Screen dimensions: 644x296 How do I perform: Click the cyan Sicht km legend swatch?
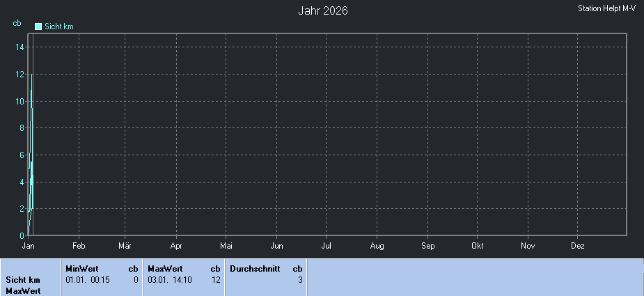click(38, 26)
